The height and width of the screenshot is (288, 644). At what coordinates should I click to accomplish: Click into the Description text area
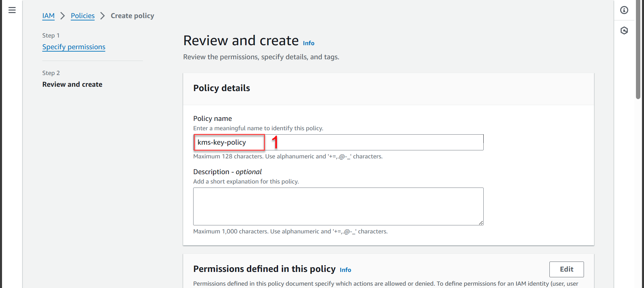[x=338, y=206]
